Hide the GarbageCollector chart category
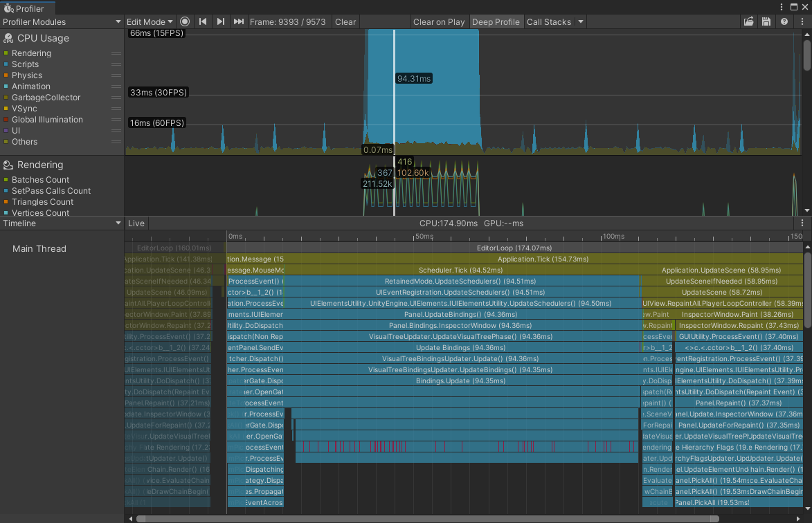Viewport: 812px width, 523px height. pos(6,97)
